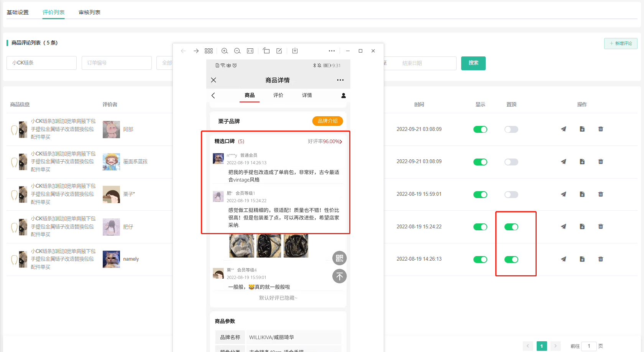Click the 1:1 actual size viewer icon
Screen dimensions: 644x352
250,51
